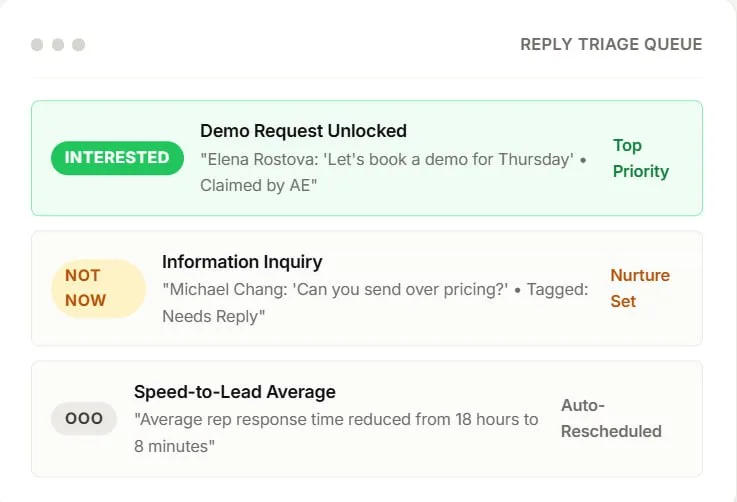Click the OOO status badge
The image size is (737, 502).
(x=84, y=418)
